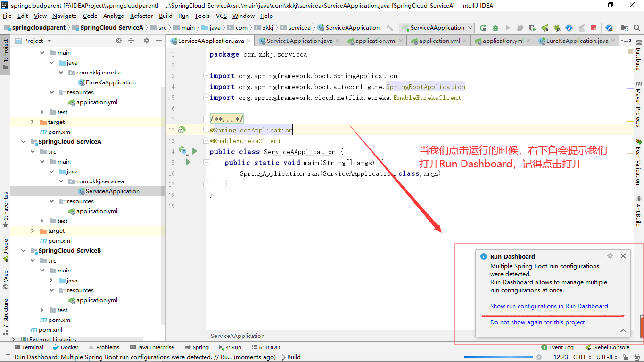This screenshot has height=362, width=644.
Task: Click the run arrow in gutter at line 15
Action: pos(188,162)
